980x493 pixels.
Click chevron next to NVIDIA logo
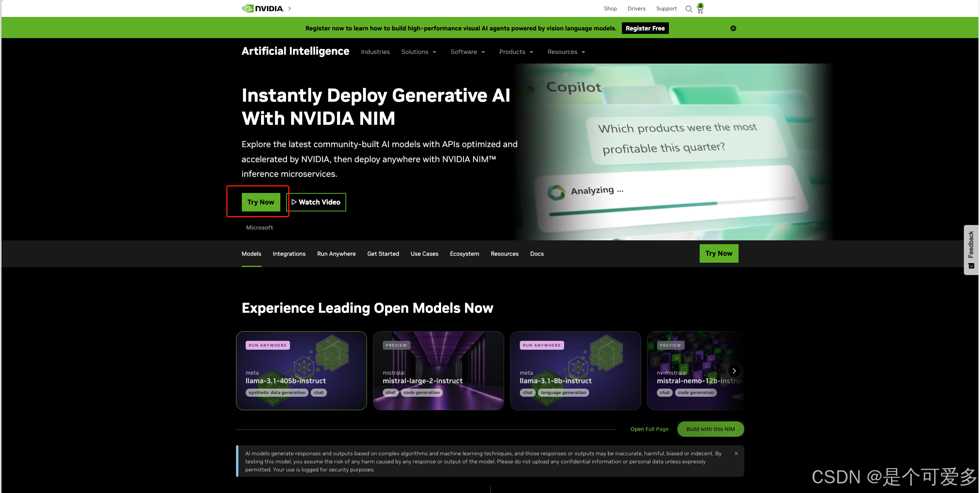point(290,8)
